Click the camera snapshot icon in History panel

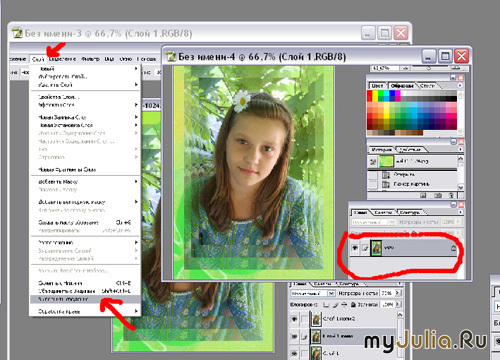point(438,195)
